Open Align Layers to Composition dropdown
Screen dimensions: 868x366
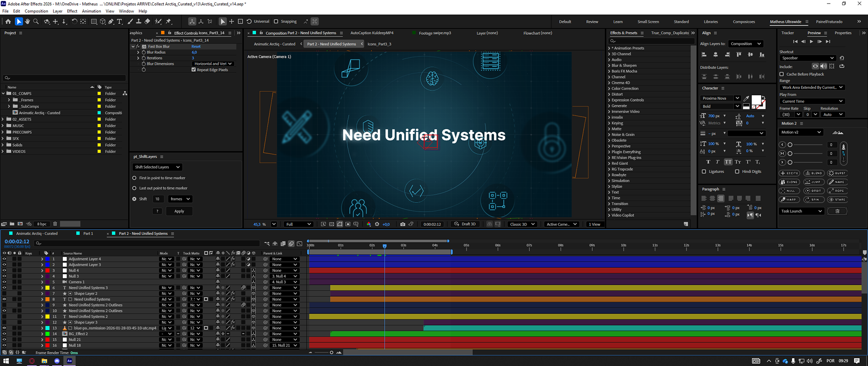pyautogui.click(x=746, y=44)
